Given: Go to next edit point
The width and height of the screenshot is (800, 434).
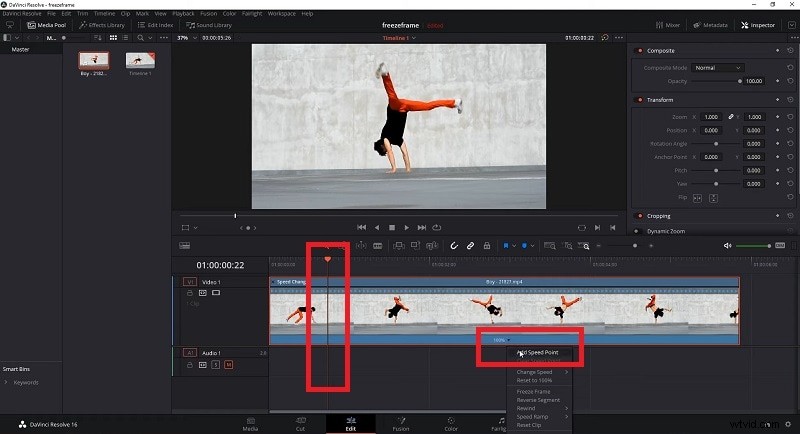Looking at the screenshot, I should (597, 227).
